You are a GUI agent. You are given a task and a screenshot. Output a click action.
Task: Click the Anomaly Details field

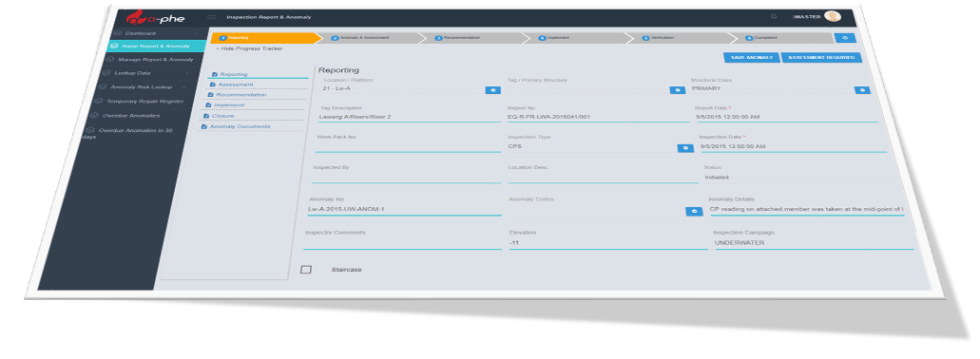806,210
